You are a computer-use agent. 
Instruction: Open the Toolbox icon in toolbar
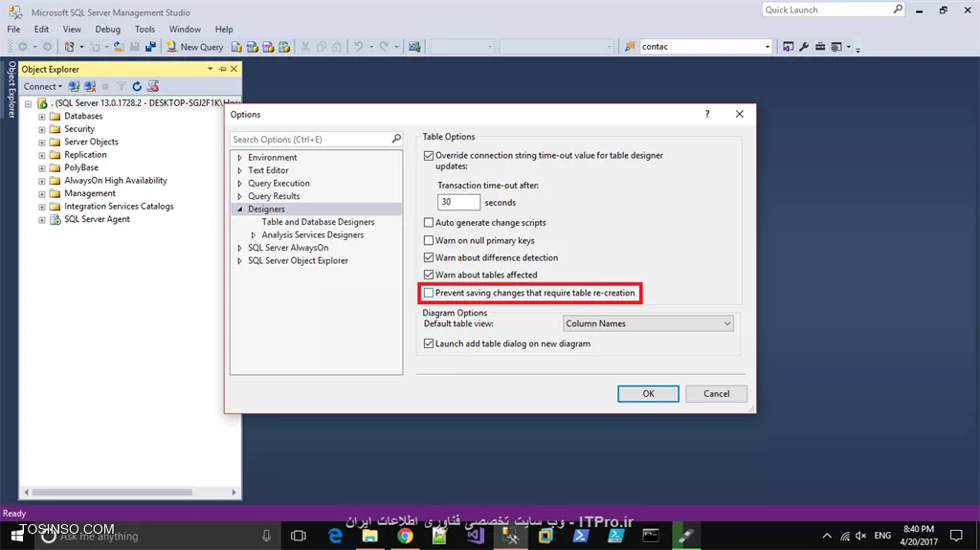click(x=820, y=47)
